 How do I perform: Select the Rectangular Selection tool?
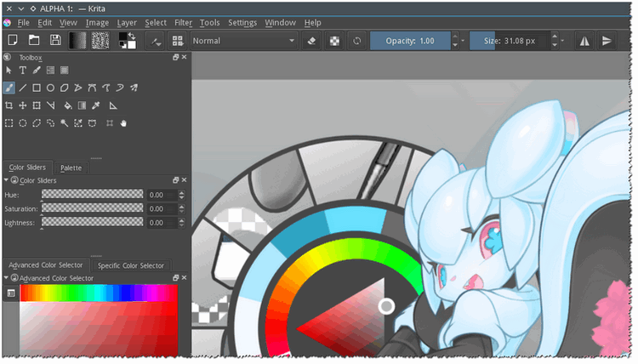click(9, 123)
